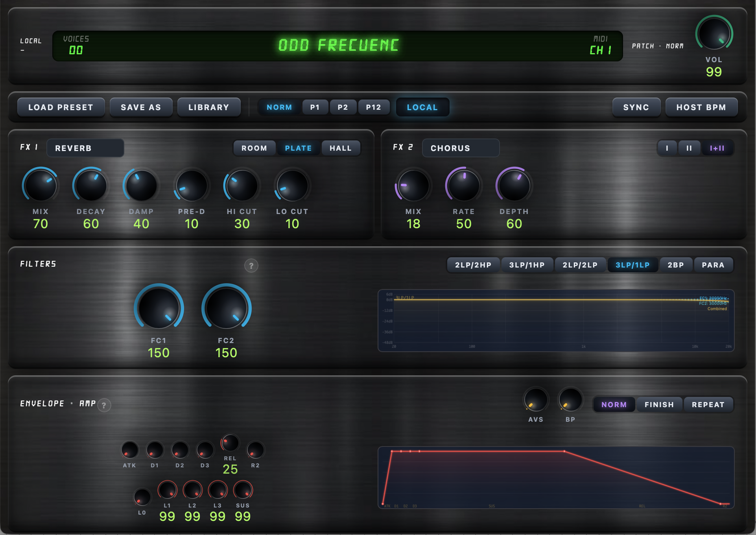756x535 pixels.
Task: Toggle the LOCAL button
Action: tap(422, 107)
